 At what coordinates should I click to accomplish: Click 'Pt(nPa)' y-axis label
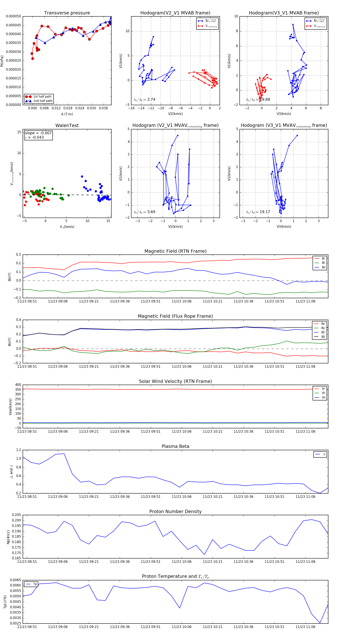coord(2,61)
